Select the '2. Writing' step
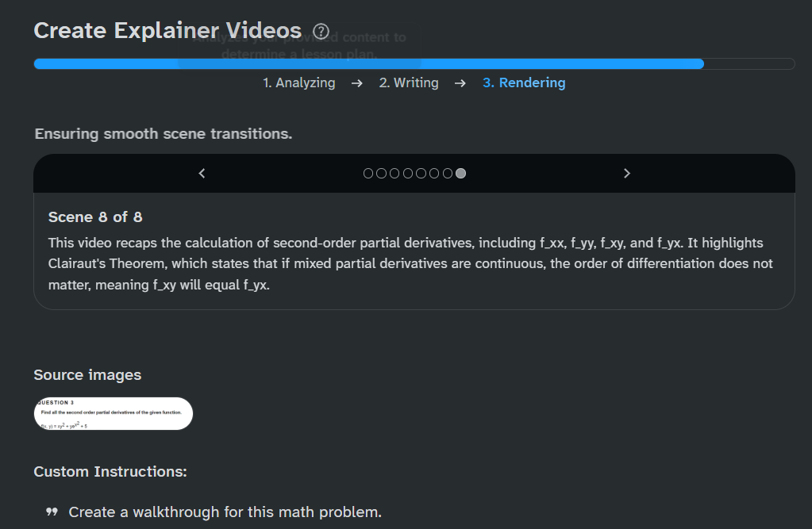 coord(409,82)
